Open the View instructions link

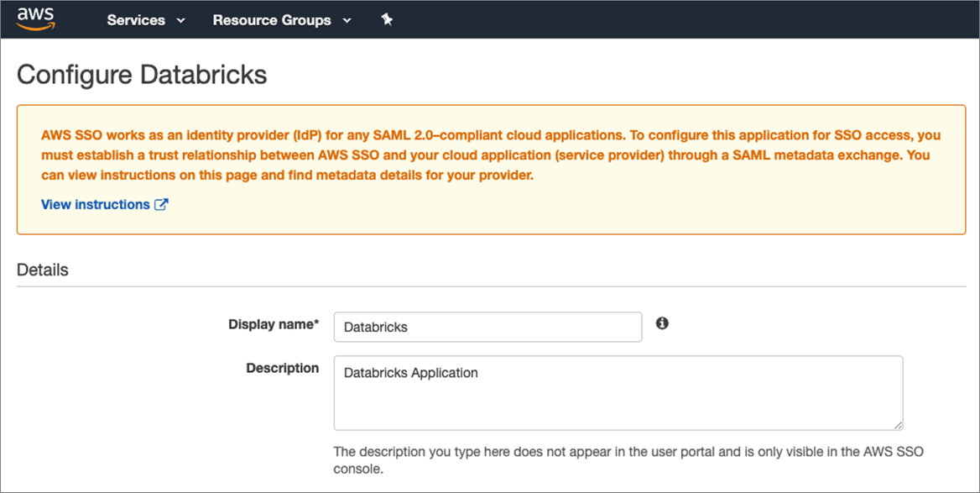96,204
